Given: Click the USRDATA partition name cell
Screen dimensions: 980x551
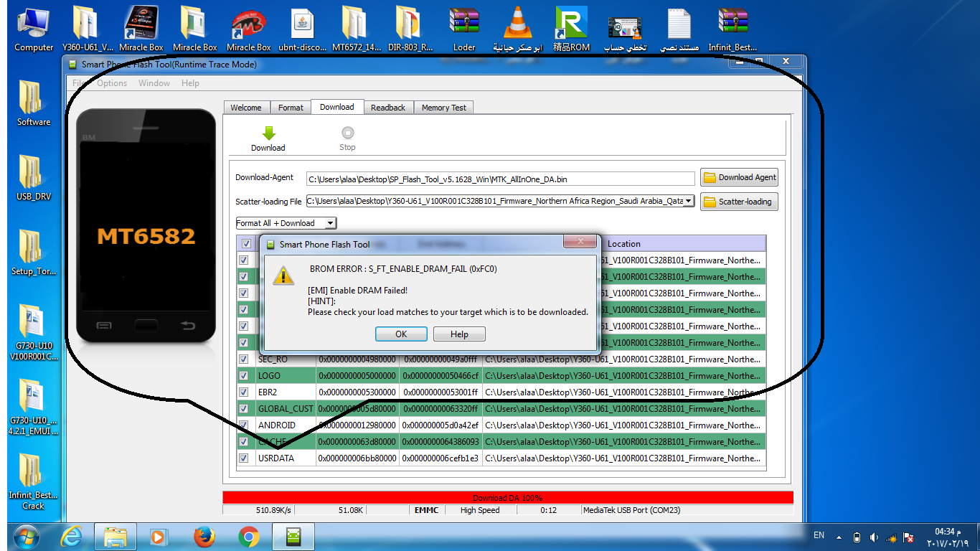Looking at the screenshot, I should [x=286, y=458].
